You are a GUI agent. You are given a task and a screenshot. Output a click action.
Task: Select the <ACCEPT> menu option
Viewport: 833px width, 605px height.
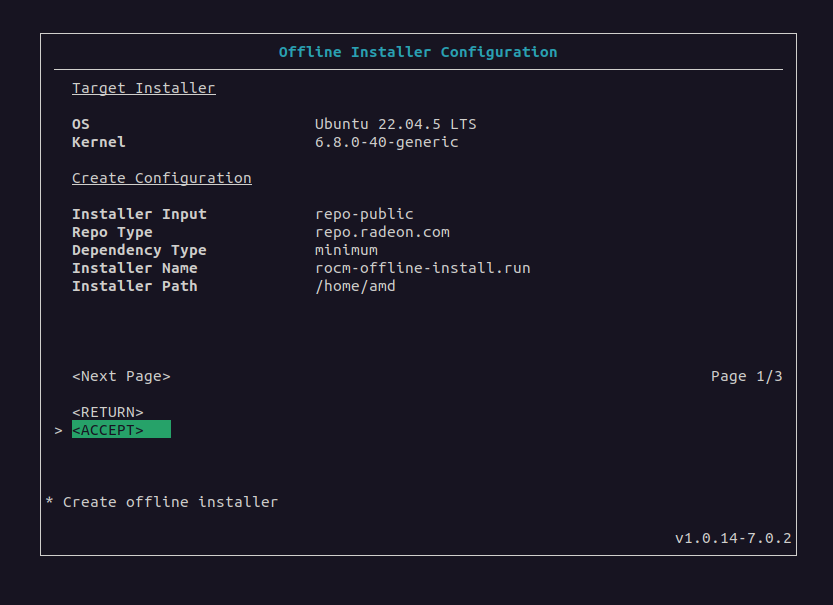tap(108, 430)
